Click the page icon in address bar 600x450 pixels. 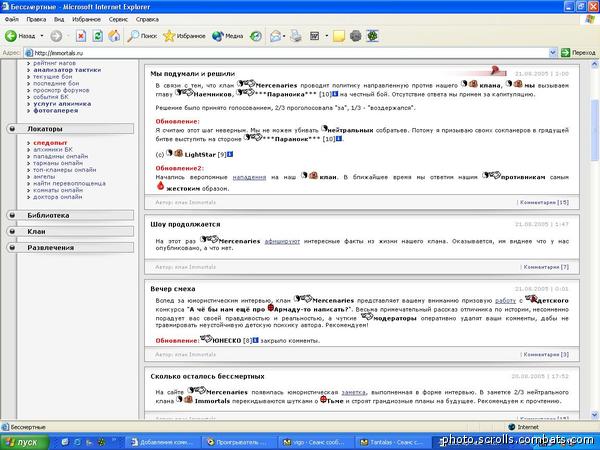pyautogui.click(x=29, y=53)
